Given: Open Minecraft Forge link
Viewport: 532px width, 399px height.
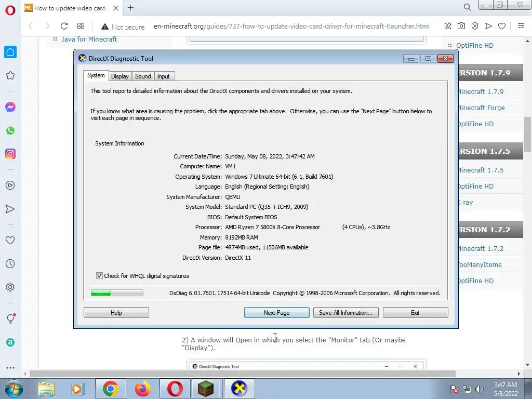Looking at the screenshot, I should click(x=481, y=108).
